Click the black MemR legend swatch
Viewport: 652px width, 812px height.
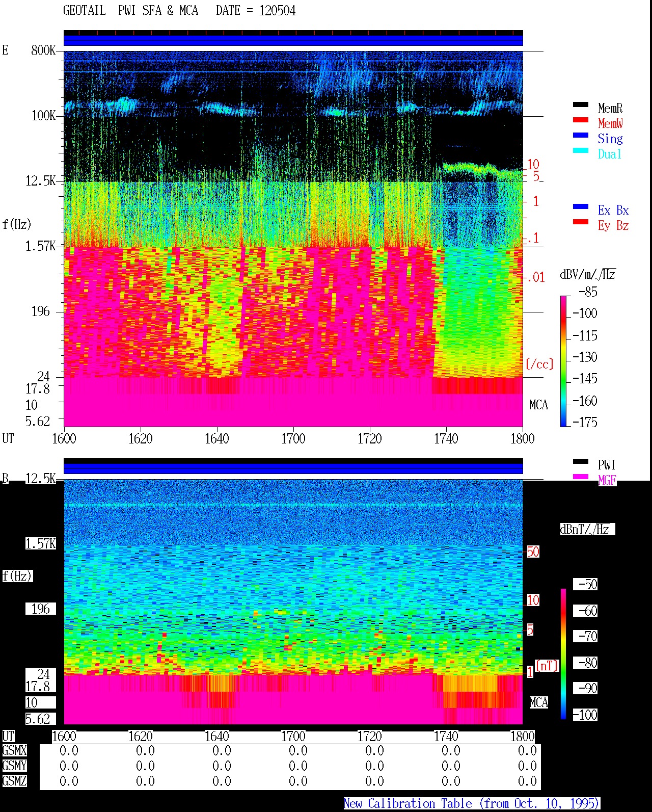pos(581,104)
